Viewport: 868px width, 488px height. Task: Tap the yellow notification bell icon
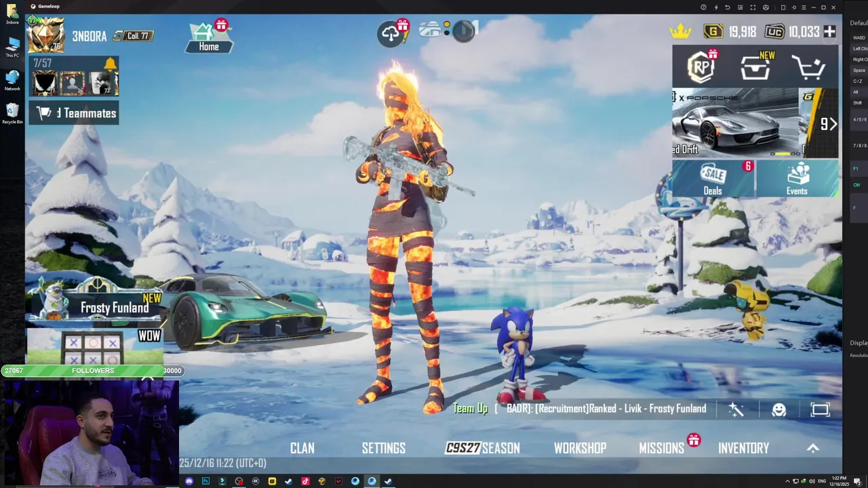[x=110, y=64]
